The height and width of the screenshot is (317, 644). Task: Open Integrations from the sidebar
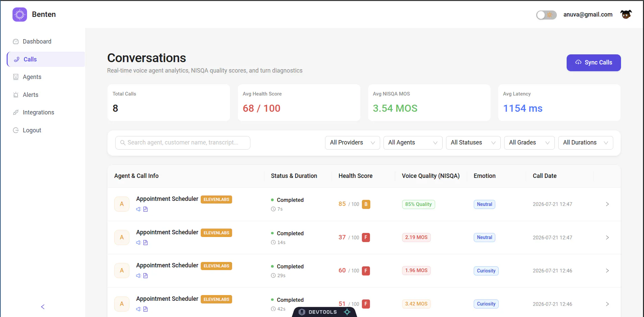pos(38,112)
